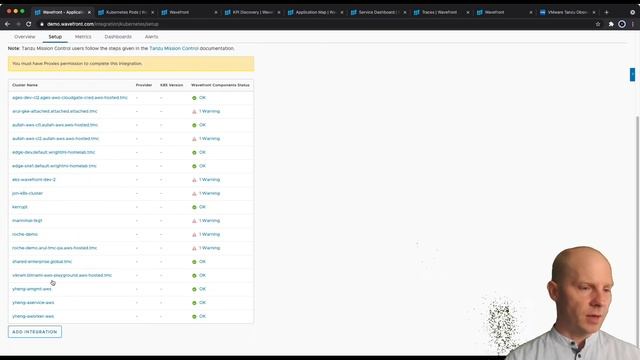Close the KPI Discovery browser tab
Image resolution: width=640 pixels, height=360 pixels.
[279, 12]
